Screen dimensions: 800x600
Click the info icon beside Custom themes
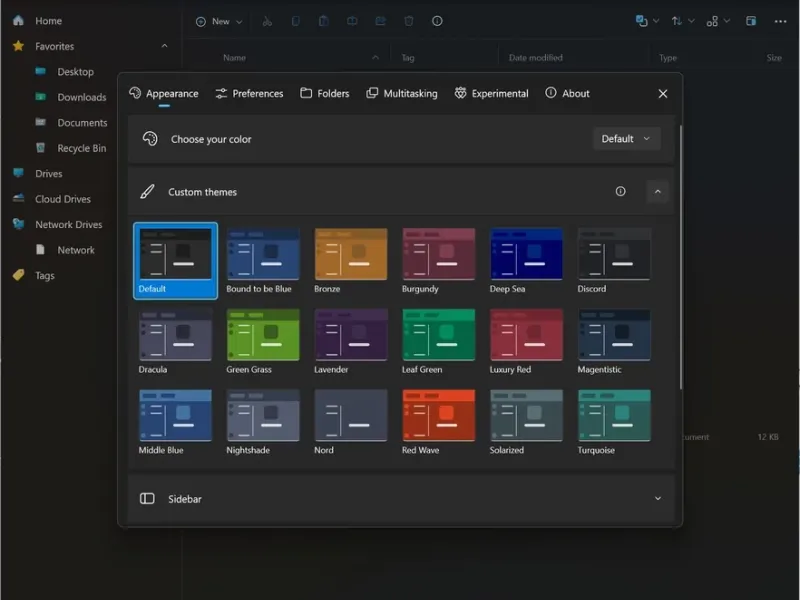[620, 192]
